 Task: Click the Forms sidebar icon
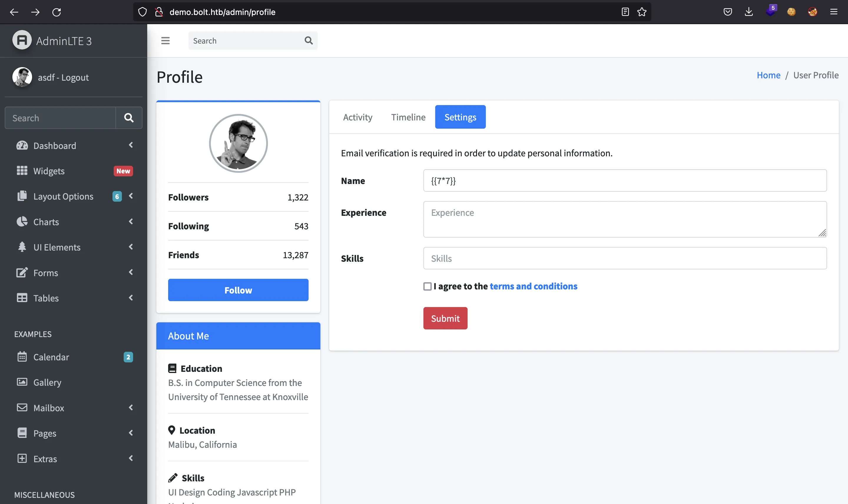pyautogui.click(x=22, y=272)
